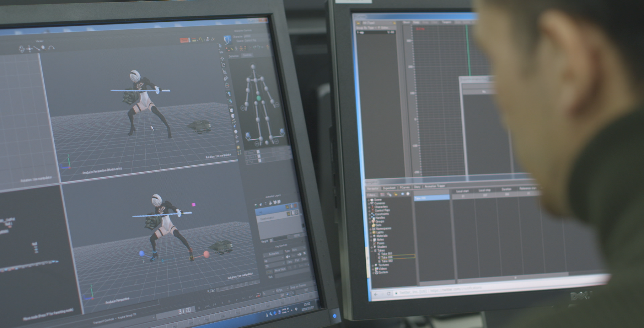Adjust the layer Weight slider
Screen dimensions: 644x328
click(279, 239)
